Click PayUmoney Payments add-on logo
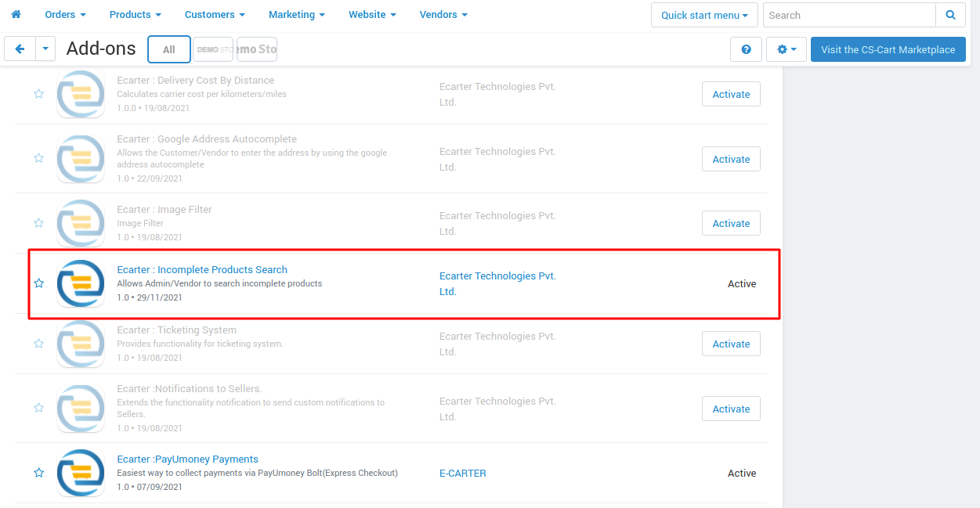This screenshot has height=508, width=980. (x=81, y=473)
